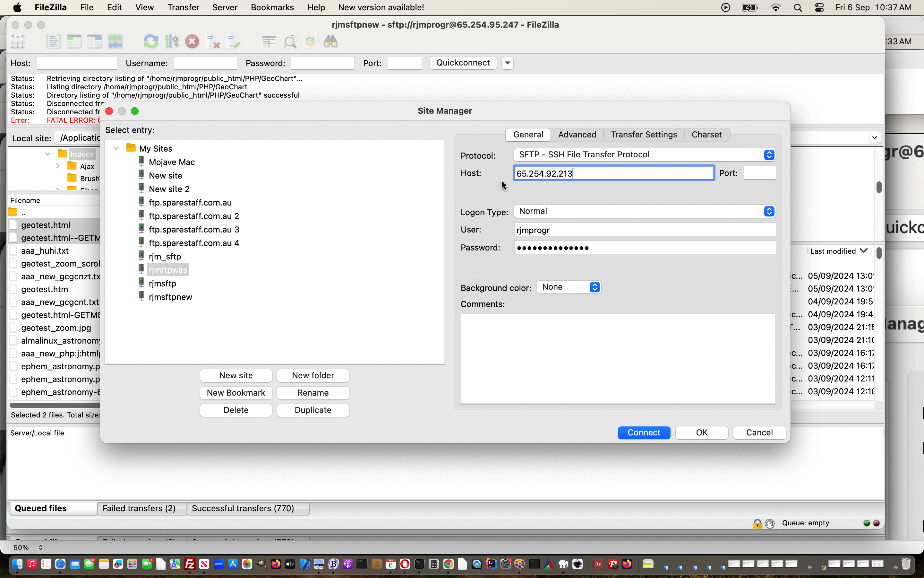Click the Site Manager Host field
924x578 pixels.
point(613,173)
